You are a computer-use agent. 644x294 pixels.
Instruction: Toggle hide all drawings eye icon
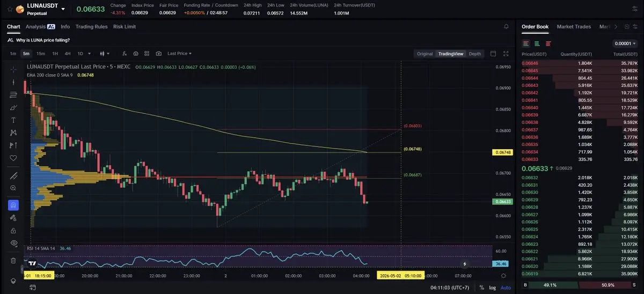click(13, 243)
